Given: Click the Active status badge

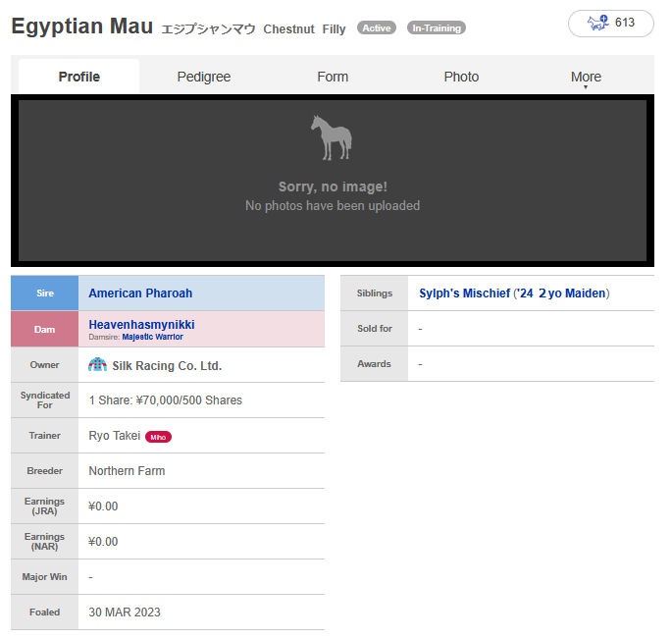Looking at the screenshot, I should click(x=377, y=27).
